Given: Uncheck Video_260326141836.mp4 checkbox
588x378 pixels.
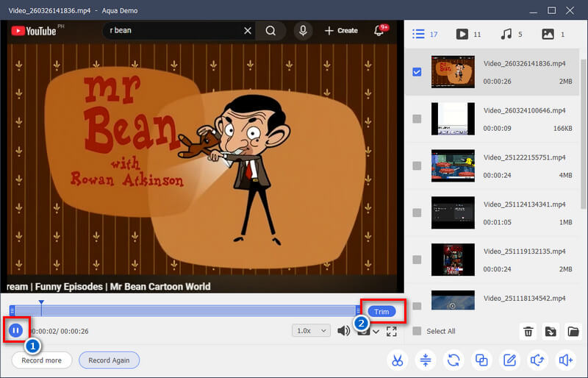Looking at the screenshot, I should tap(417, 71).
